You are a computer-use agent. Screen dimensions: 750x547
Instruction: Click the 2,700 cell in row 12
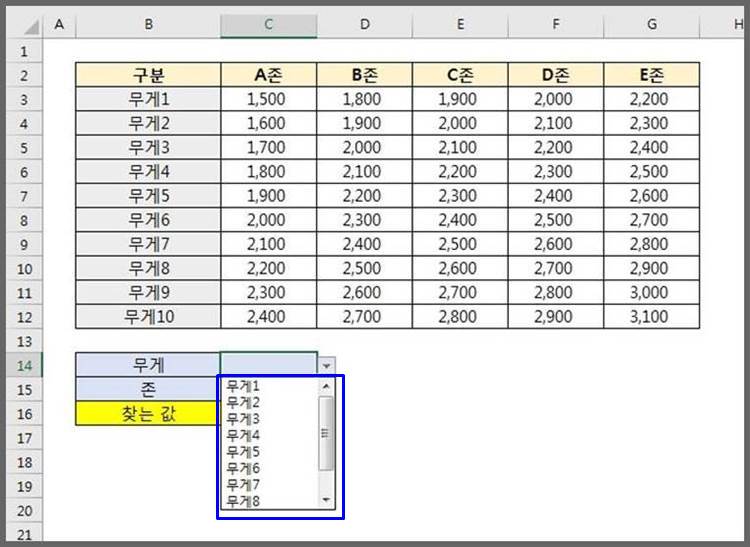coord(364,317)
